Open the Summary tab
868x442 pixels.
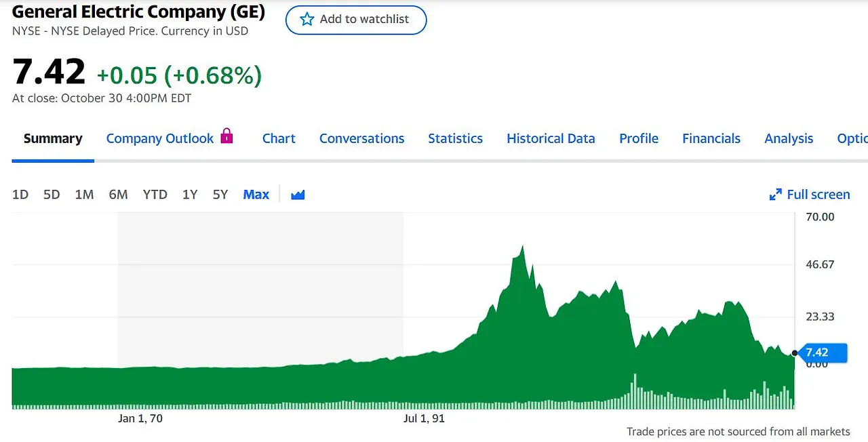[53, 138]
